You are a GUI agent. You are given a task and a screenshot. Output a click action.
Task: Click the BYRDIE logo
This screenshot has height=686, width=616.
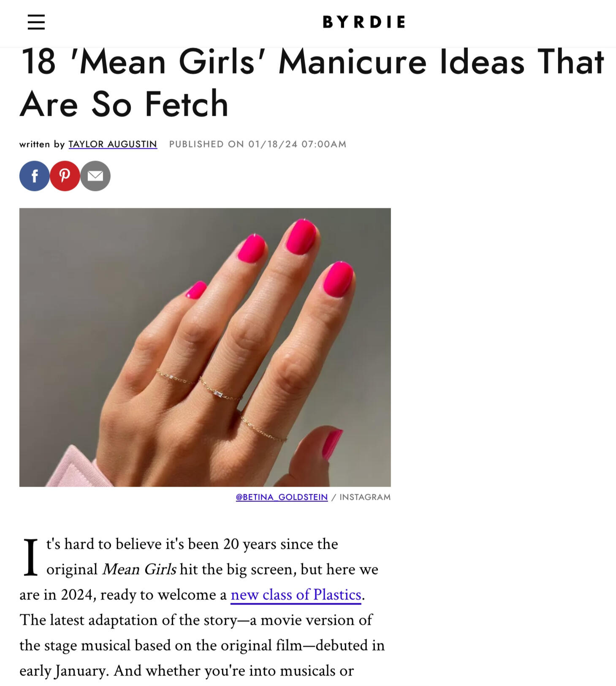pos(364,22)
